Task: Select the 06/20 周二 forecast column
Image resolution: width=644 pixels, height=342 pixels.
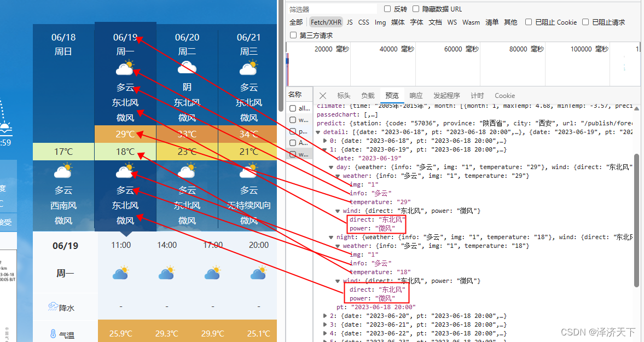Action: coord(187,127)
